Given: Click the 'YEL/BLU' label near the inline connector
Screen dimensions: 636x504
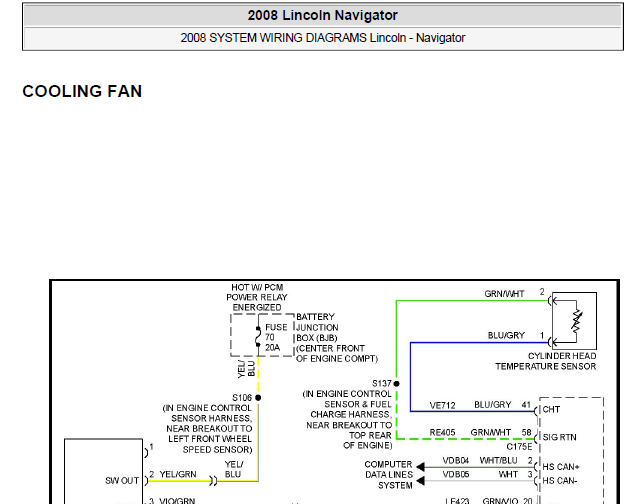Looking at the screenshot, I should [234, 470].
